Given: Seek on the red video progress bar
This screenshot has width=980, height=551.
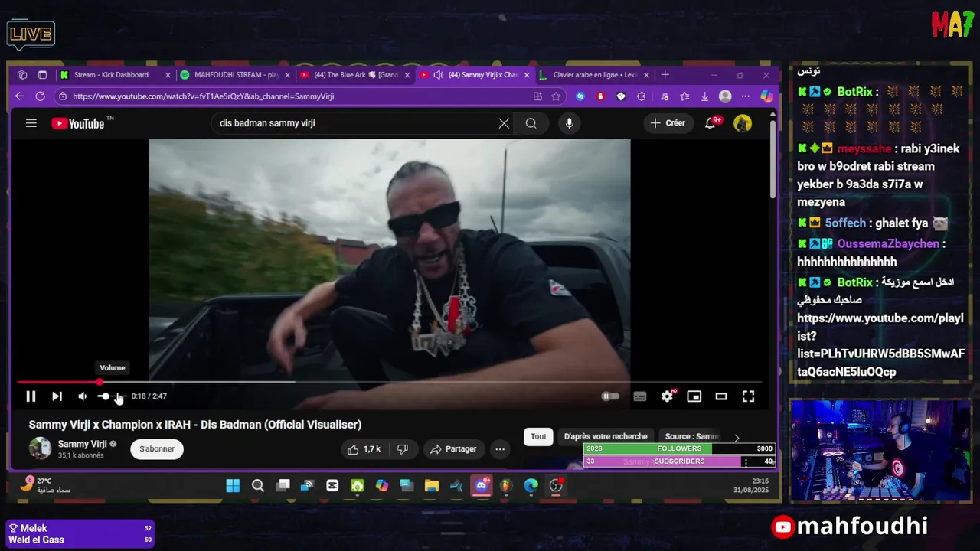Looking at the screenshot, I should 390,381.
